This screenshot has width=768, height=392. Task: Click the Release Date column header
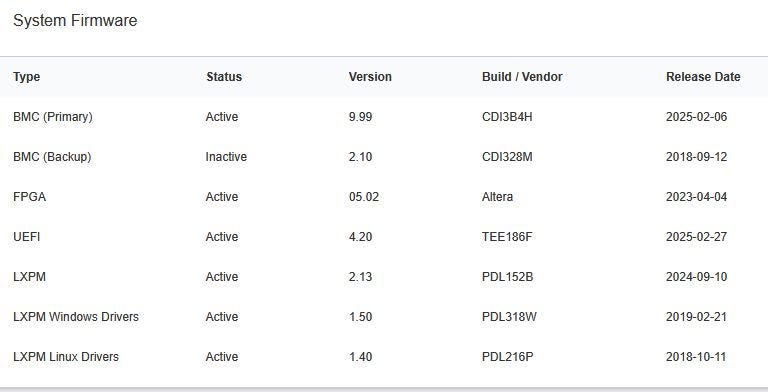[703, 77]
